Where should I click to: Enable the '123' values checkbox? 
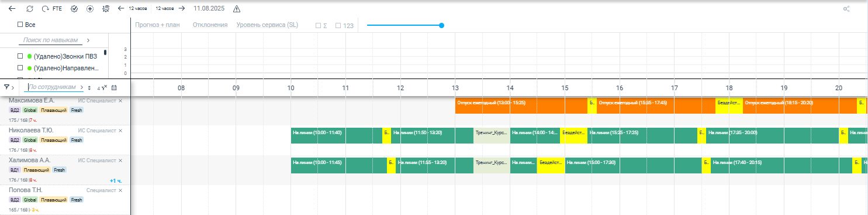point(338,25)
